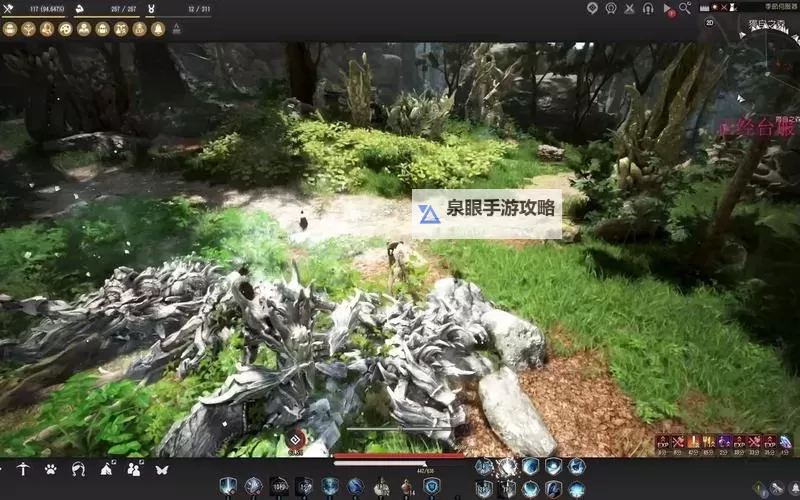Click the factory-shaped icon left of sun
This screenshot has width=800, height=500.
705,8
